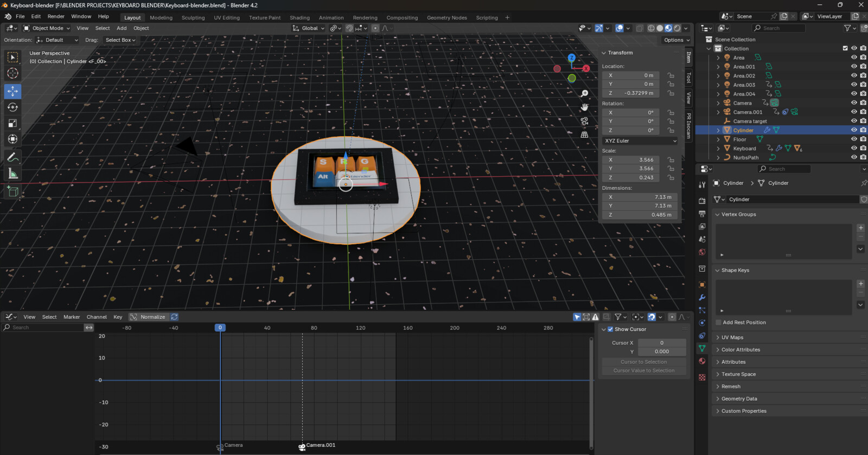Screen dimensions: 868x455
Task: Hide Floor object via eye icon
Action: click(x=854, y=139)
